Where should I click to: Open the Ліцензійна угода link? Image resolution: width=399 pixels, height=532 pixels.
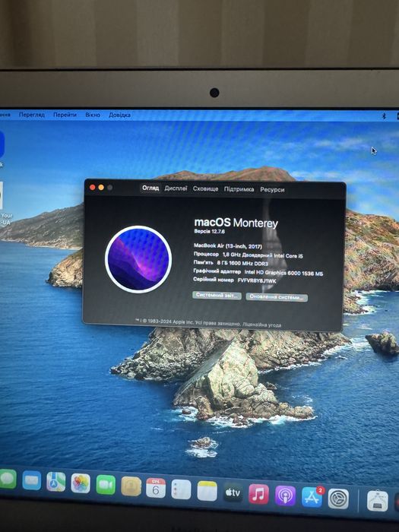(x=261, y=325)
